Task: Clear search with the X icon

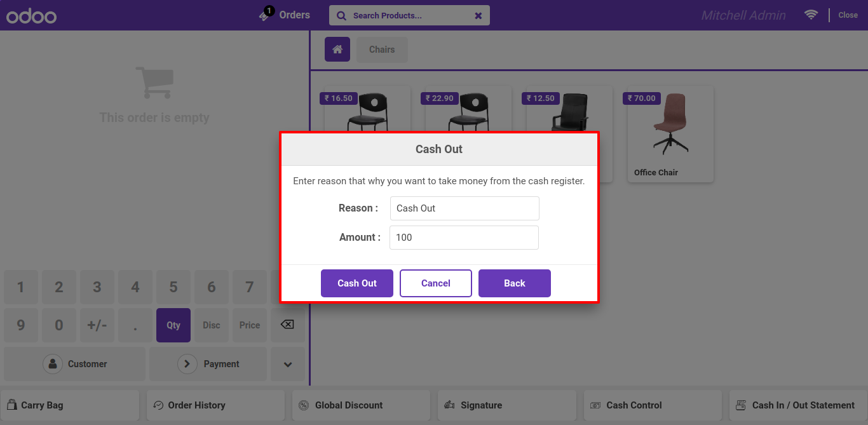Action: point(478,16)
